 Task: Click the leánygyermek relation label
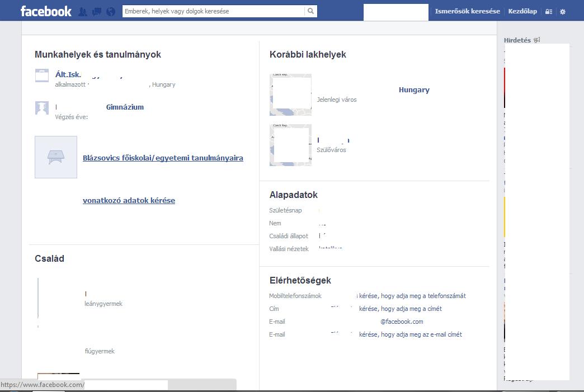coord(103,304)
